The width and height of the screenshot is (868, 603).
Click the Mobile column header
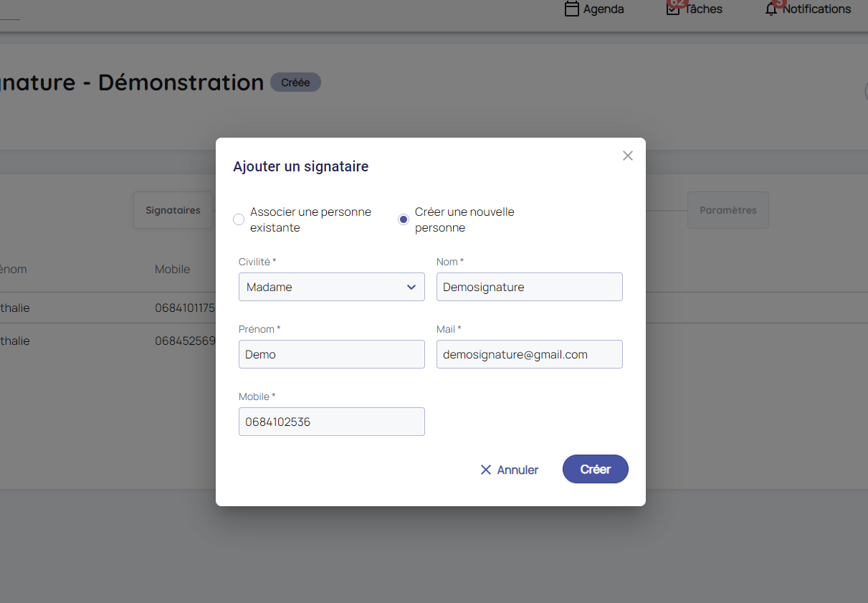[173, 270]
